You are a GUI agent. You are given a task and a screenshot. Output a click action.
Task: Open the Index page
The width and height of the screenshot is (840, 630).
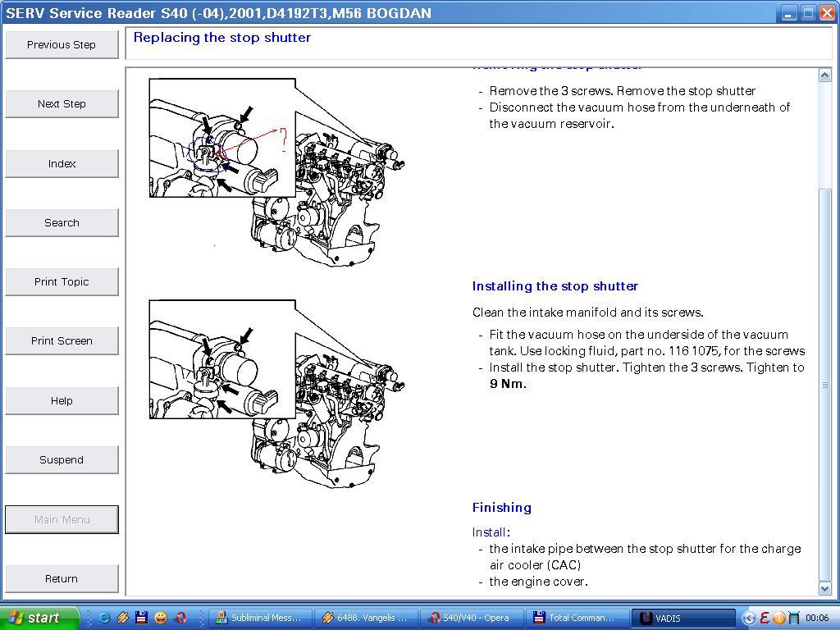(x=62, y=163)
